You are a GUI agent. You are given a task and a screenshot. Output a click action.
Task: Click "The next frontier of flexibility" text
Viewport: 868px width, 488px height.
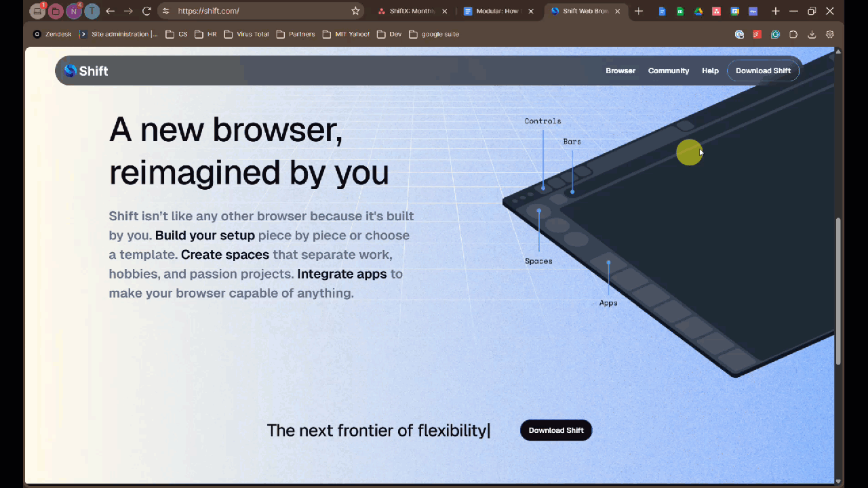pos(377,430)
